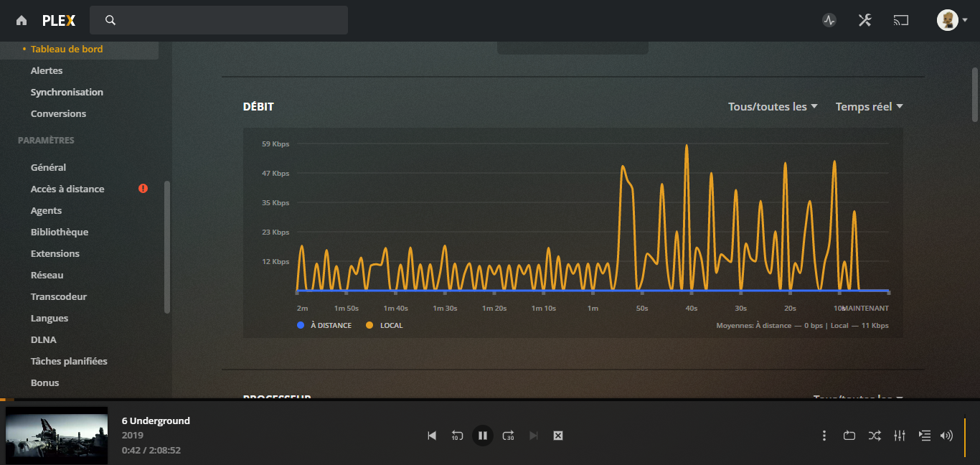Go to Plex home icon

point(22,20)
